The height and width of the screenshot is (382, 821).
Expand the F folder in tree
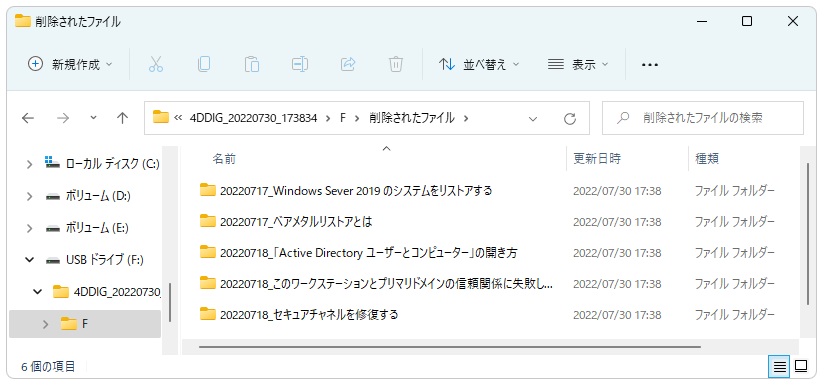point(46,324)
